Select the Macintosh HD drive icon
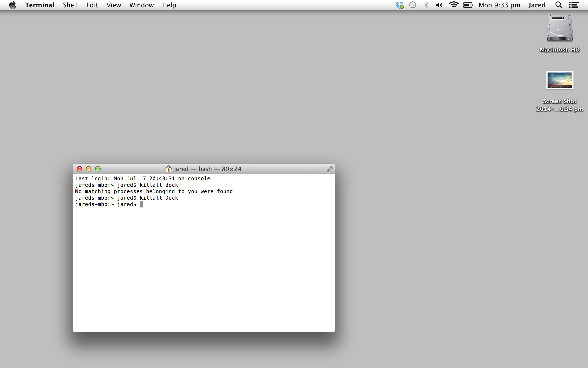588x368 pixels. [560, 28]
